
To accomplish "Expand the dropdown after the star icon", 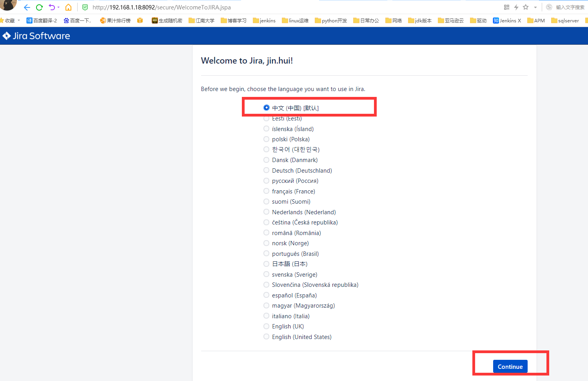I will 535,7.
